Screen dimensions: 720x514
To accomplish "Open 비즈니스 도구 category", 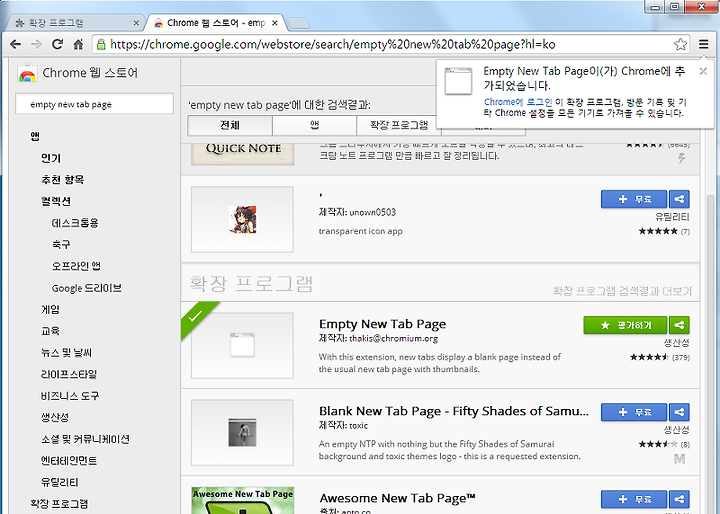I will [70, 395].
